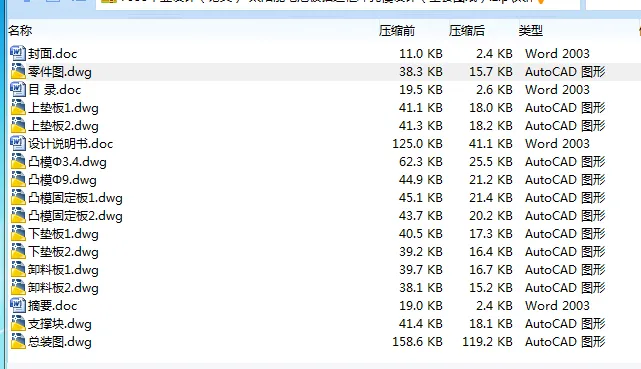
Task: Select the file name 目 录.doc
Action: [x=55, y=89]
